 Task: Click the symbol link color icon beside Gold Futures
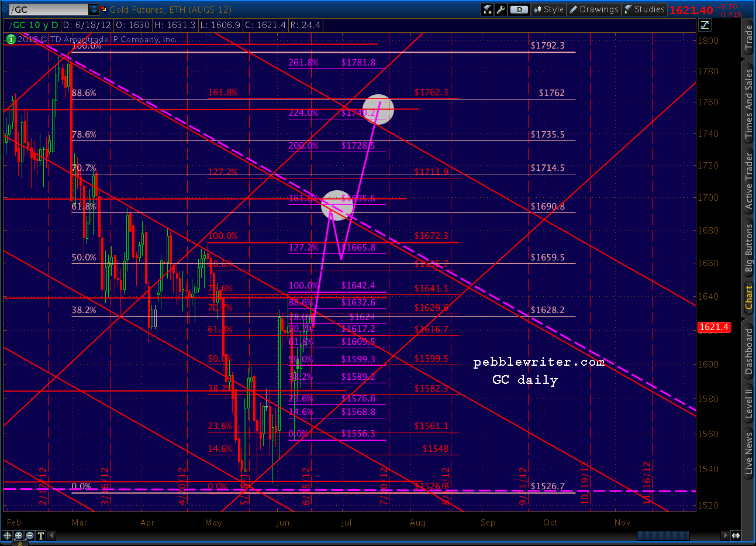tap(104, 9)
